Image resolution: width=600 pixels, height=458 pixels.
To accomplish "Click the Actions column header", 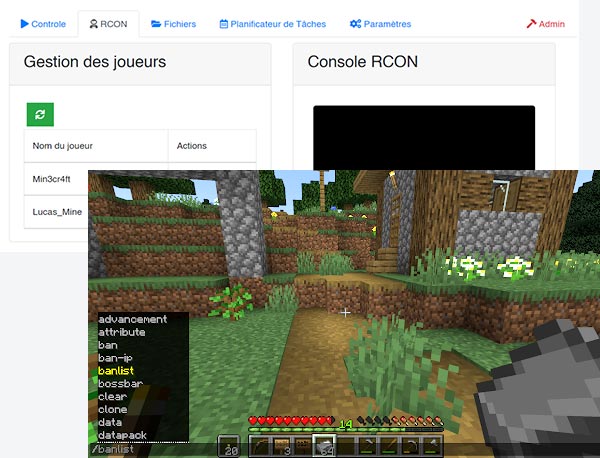I will tap(212, 146).
